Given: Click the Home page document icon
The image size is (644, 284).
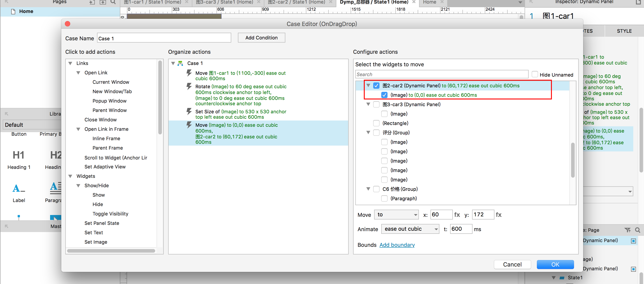Looking at the screenshot, I should coord(13,11).
